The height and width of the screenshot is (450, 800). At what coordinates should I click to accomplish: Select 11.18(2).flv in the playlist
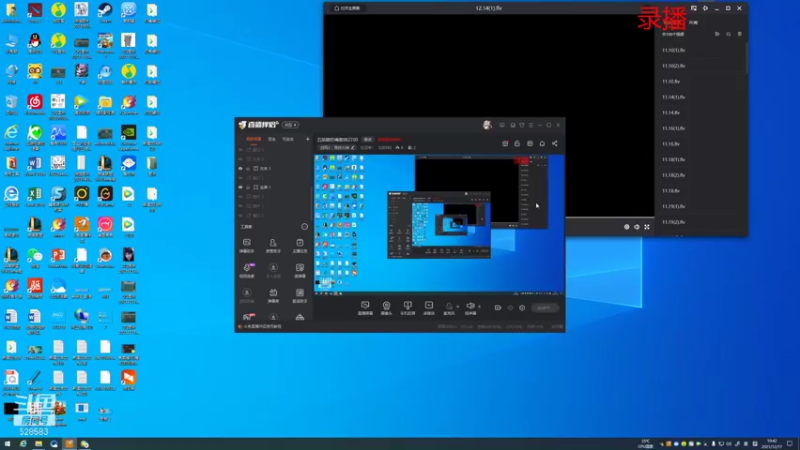tap(673, 175)
